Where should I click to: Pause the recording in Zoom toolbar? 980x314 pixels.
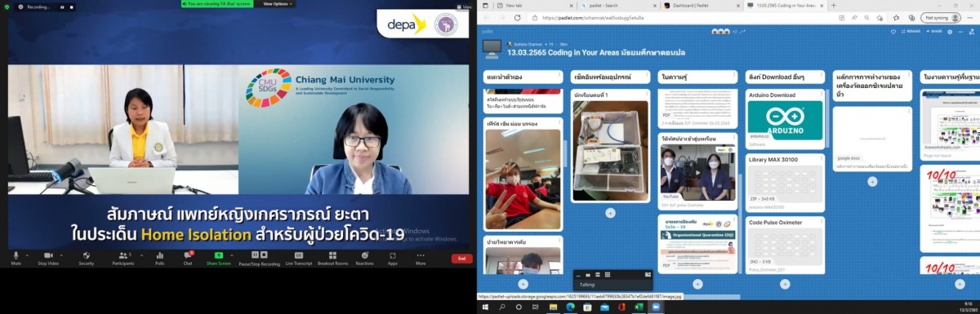coord(259,258)
